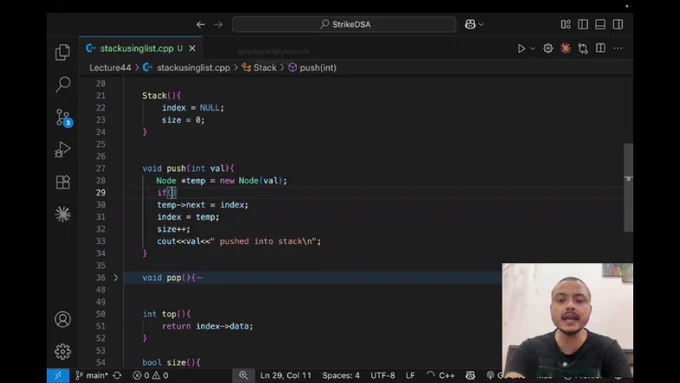Go back with the left arrow
The height and width of the screenshot is (383, 680).
(x=200, y=24)
